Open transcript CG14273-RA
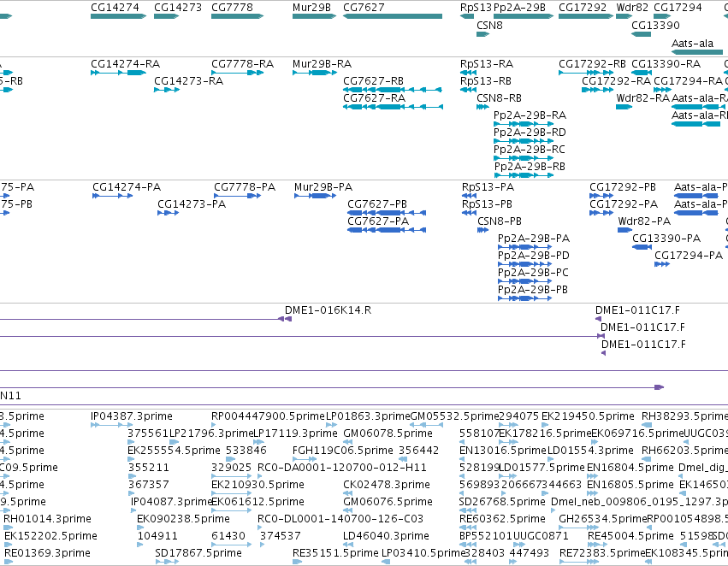 (x=188, y=81)
